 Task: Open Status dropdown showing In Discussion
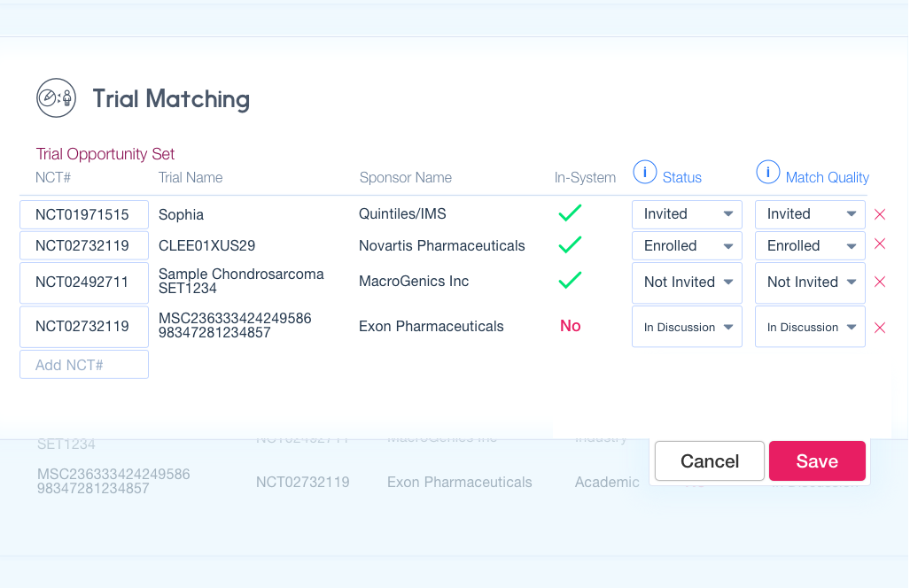687,327
